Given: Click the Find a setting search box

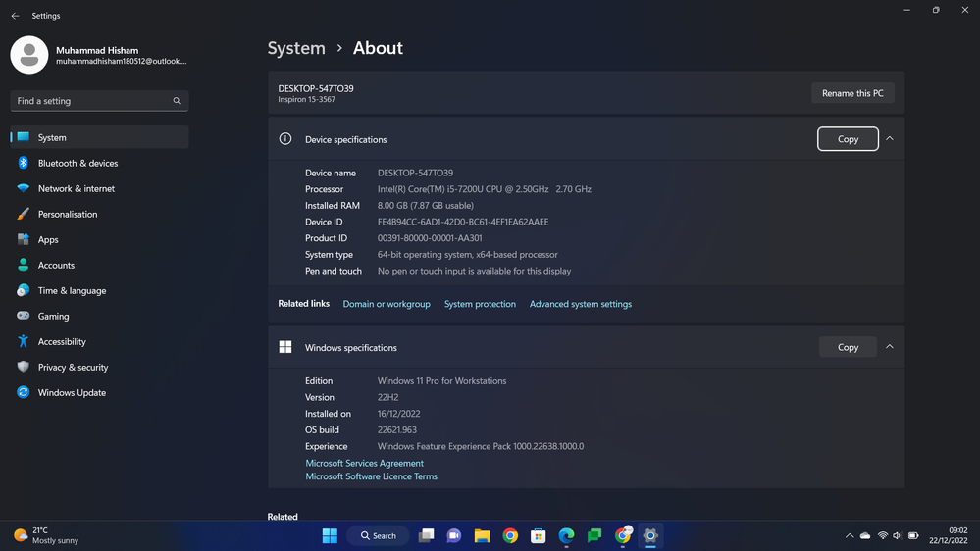Looking at the screenshot, I should 99,101.
